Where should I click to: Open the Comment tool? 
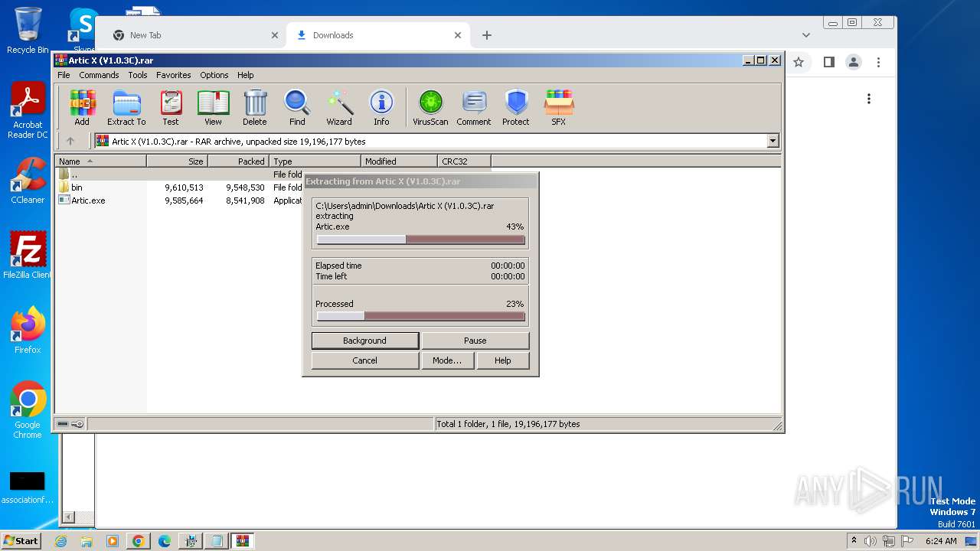point(474,107)
